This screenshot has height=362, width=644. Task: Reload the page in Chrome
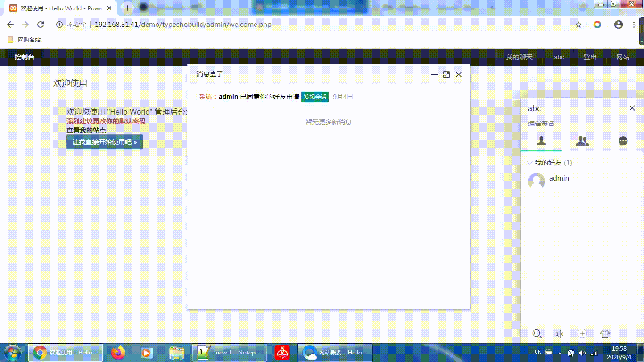coord(41,25)
